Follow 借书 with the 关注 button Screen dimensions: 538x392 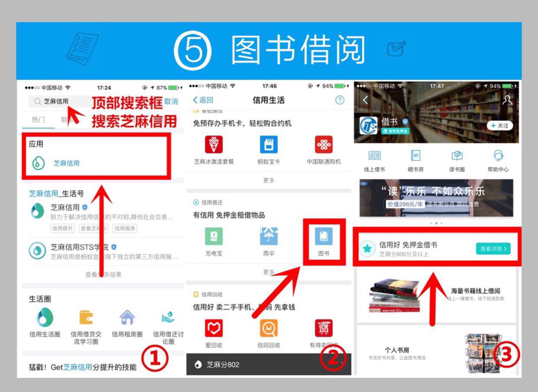point(500,125)
